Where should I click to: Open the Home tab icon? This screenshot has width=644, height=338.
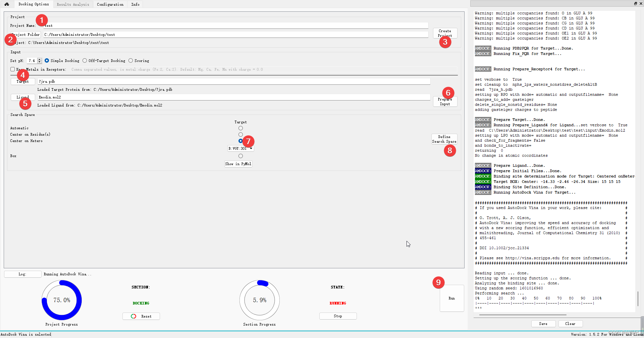(x=7, y=4)
